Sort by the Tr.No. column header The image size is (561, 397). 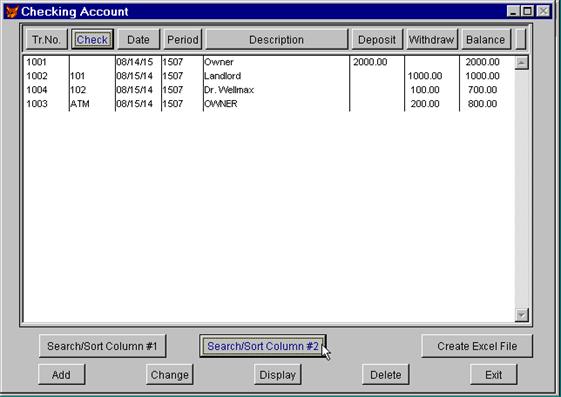pos(47,39)
